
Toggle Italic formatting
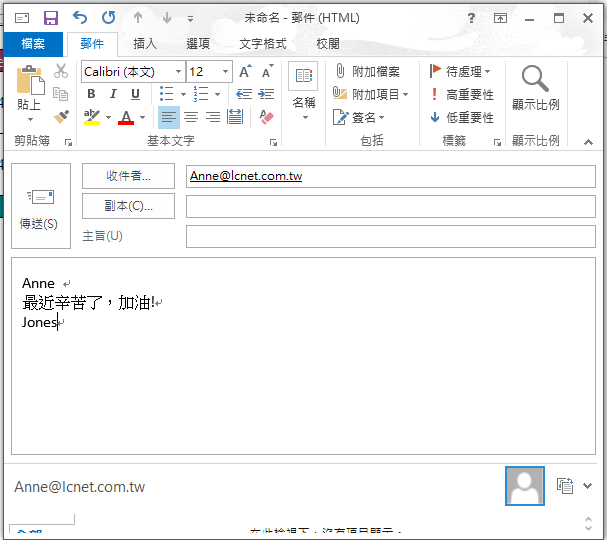(113, 94)
